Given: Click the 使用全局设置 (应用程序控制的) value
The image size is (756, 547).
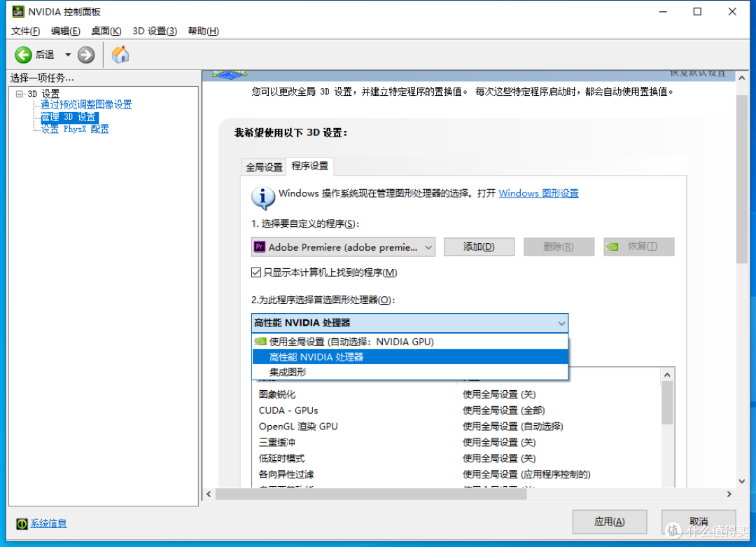Looking at the screenshot, I should coord(526,474).
